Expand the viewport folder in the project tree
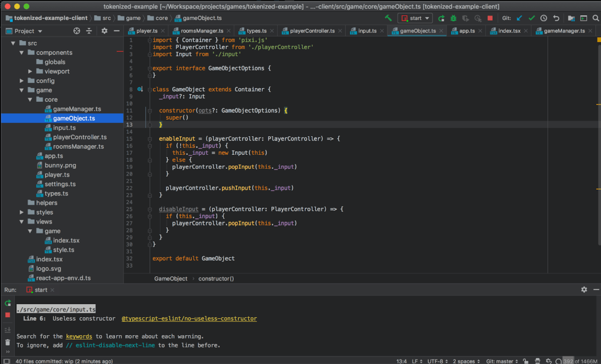The image size is (601, 364). click(x=30, y=71)
